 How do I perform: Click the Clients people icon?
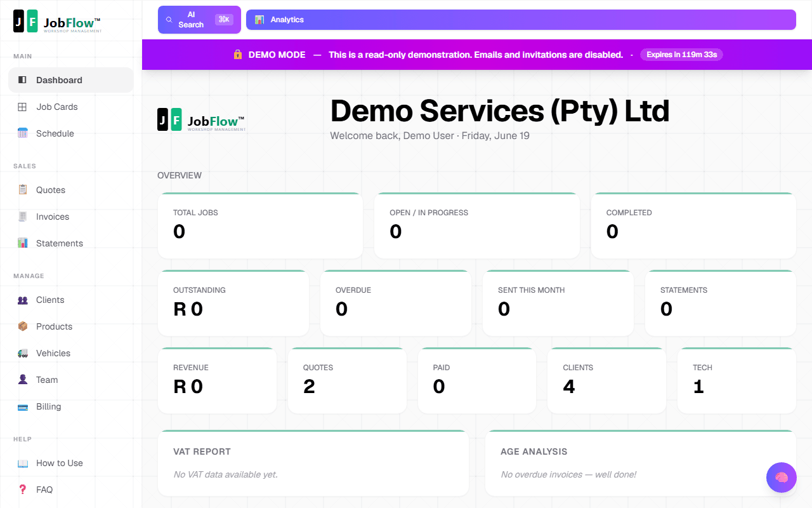click(22, 300)
